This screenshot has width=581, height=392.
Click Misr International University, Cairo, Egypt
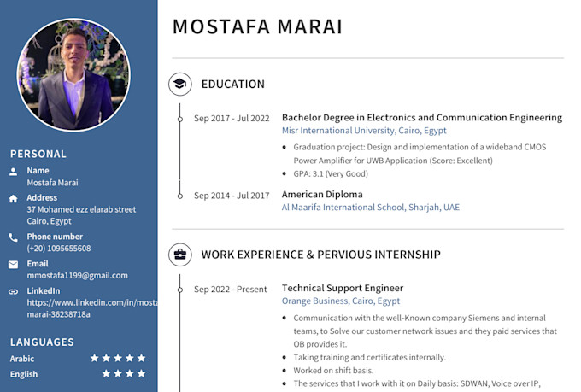pyautogui.click(x=364, y=131)
